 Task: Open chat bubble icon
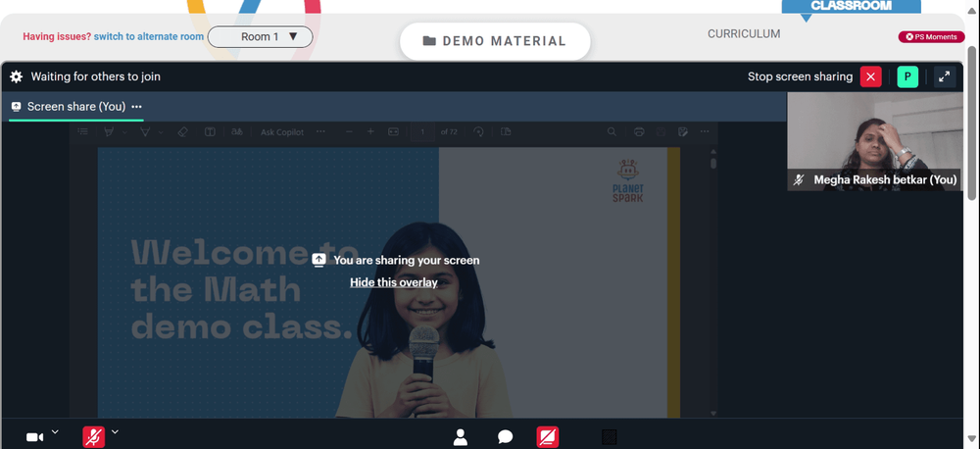point(505,437)
